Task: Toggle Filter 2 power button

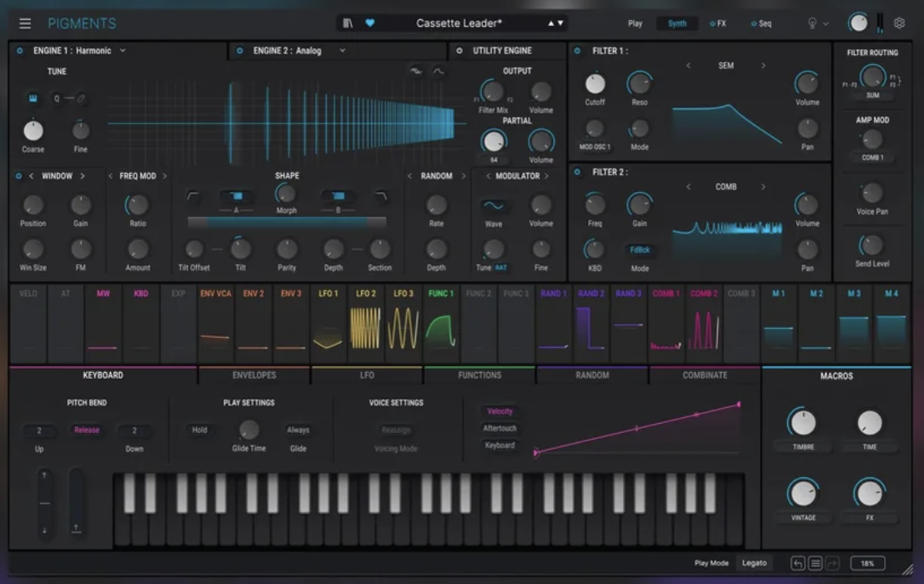Action: [578, 173]
